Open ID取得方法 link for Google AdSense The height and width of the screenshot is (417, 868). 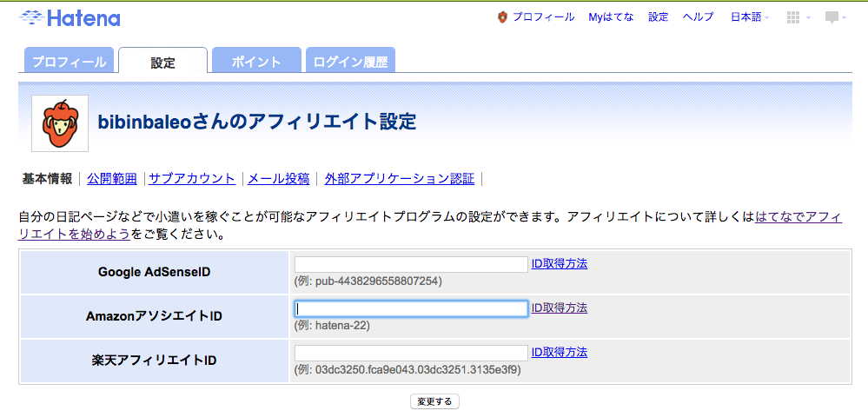pyautogui.click(x=559, y=263)
